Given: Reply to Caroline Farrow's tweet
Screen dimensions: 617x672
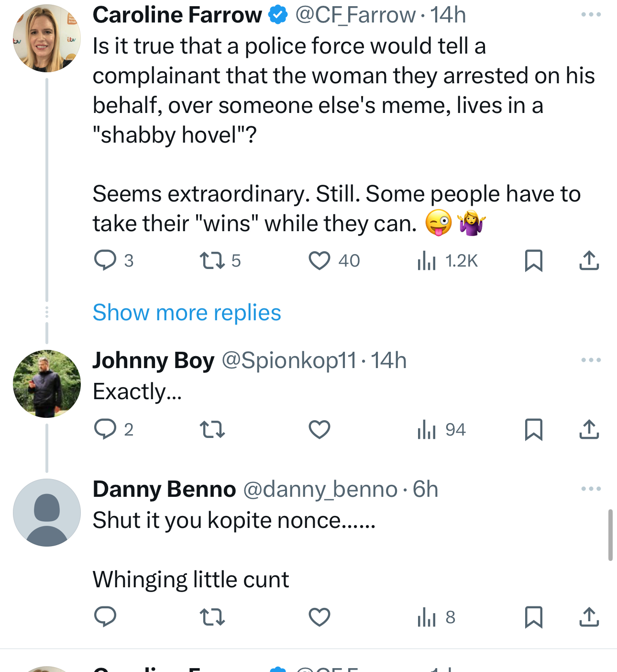Looking at the screenshot, I should (x=105, y=261).
